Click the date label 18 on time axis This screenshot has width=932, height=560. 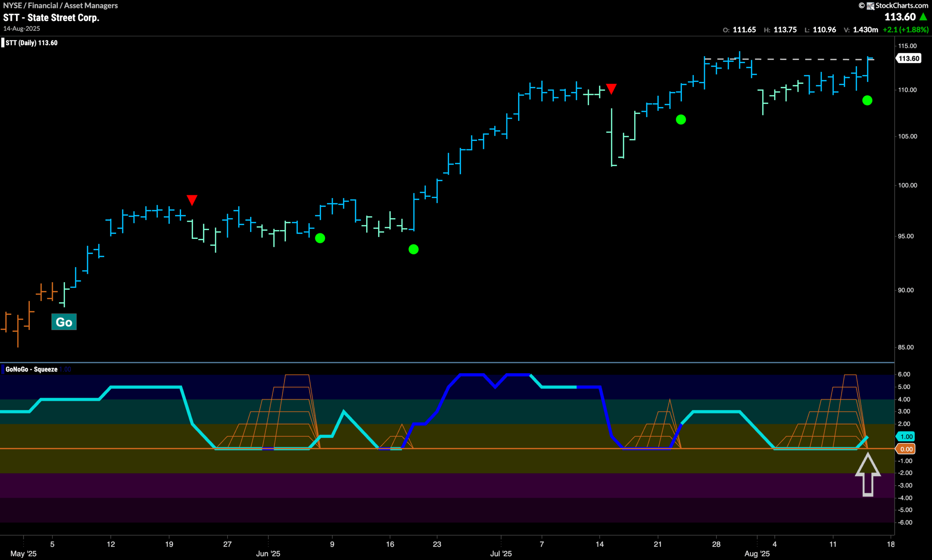click(890, 544)
